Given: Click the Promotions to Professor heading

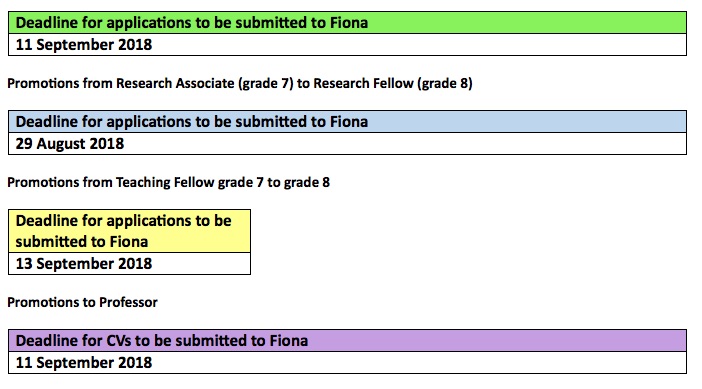Looking at the screenshot, I should [82, 302].
